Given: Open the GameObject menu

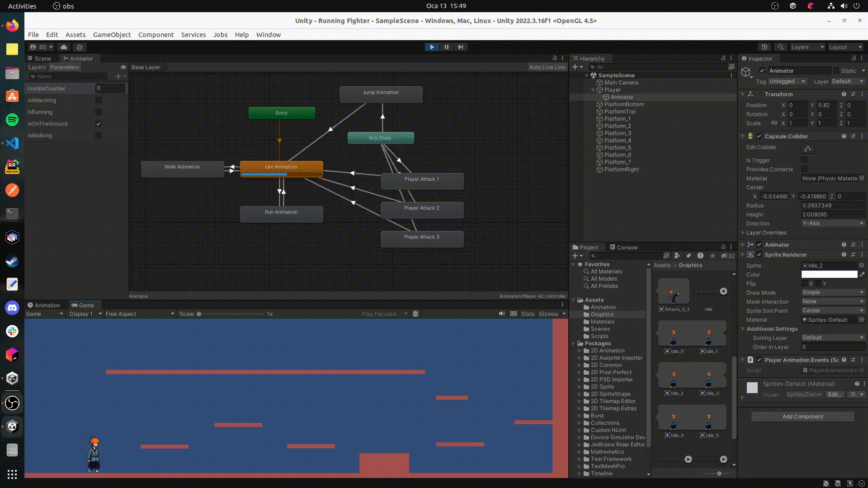Looking at the screenshot, I should [112, 35].
